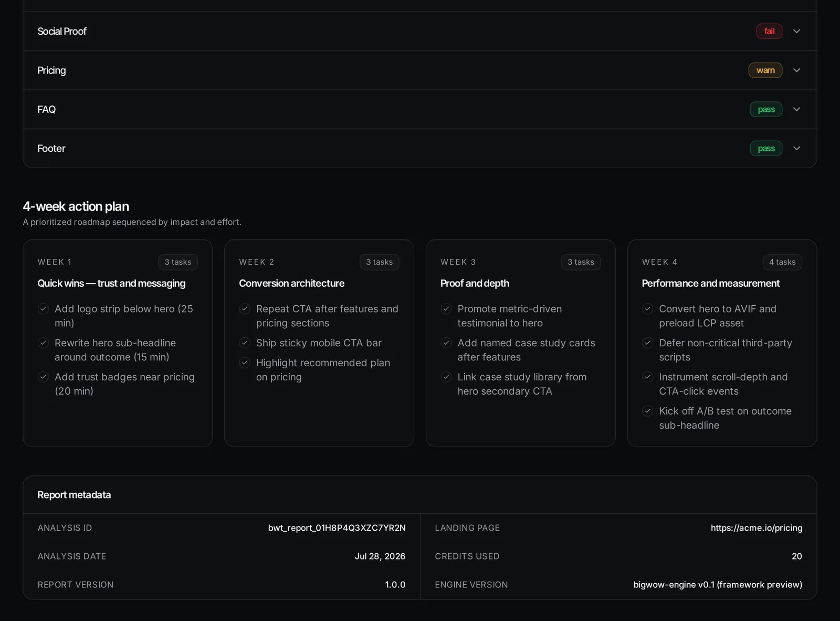Viewport: 840px width, 621px height.
Task: Click the pass badge on Footer
Action: [x=766, y=149]
